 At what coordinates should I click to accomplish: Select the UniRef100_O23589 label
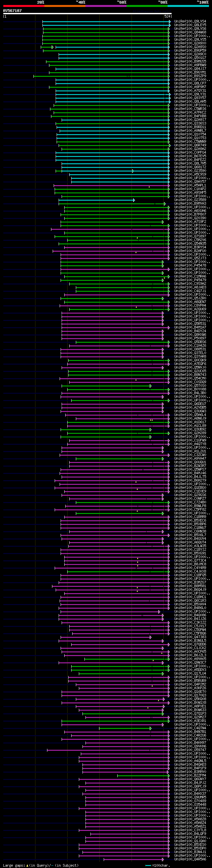[190, 200]
